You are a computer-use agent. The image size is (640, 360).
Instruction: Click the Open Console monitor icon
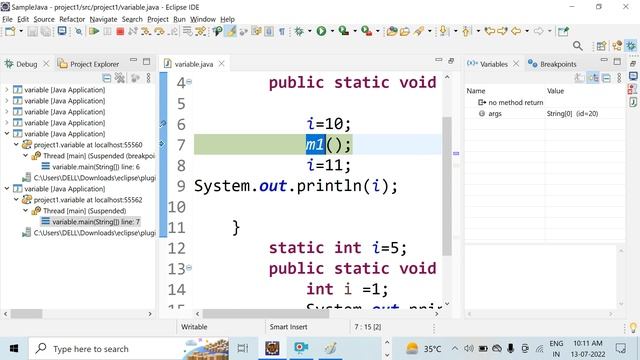point(62,31)
